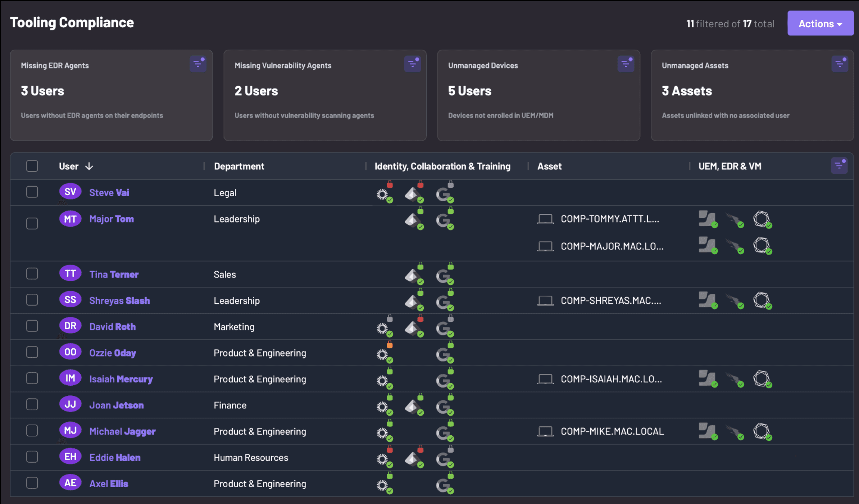Select Steve Vai row checkbox
Viewport: 859px width, 504px height.
pos(32,192)
